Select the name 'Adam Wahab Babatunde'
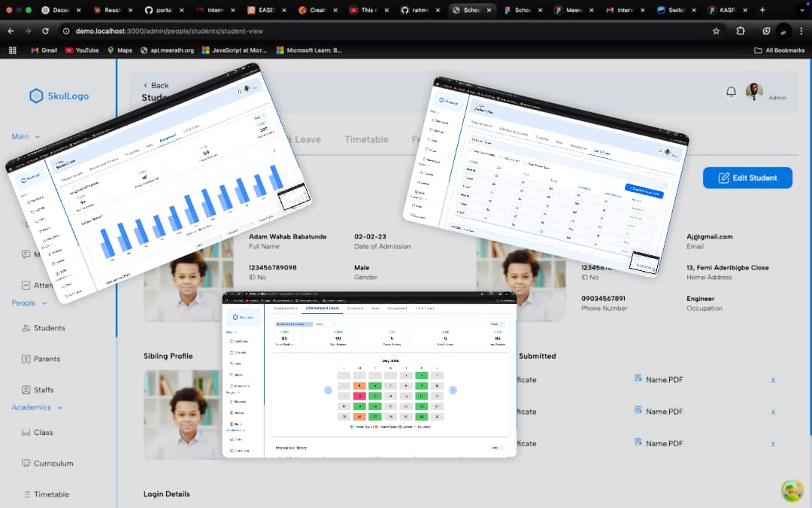This screenshot has width=812, height=508. (287, 236)
